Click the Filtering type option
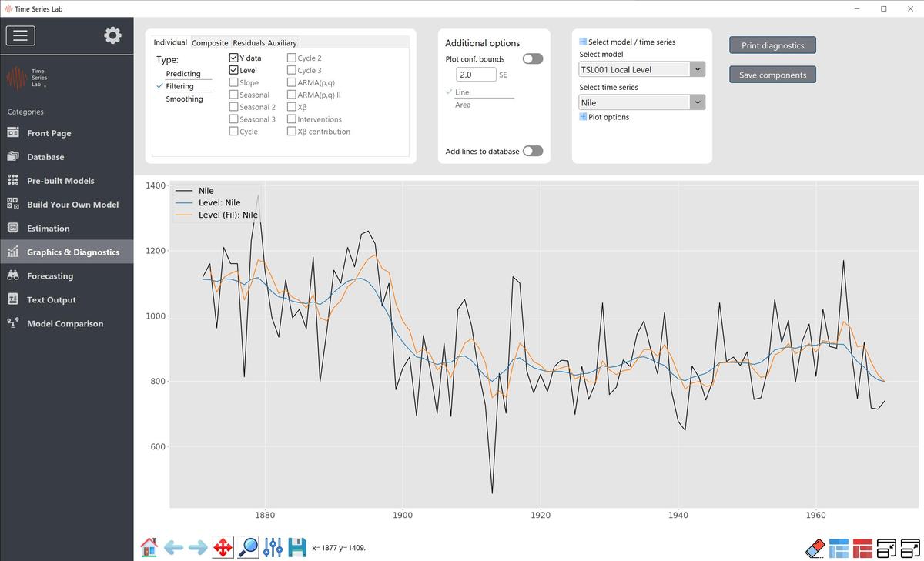The image size is (924, 561). pos(180,86)
